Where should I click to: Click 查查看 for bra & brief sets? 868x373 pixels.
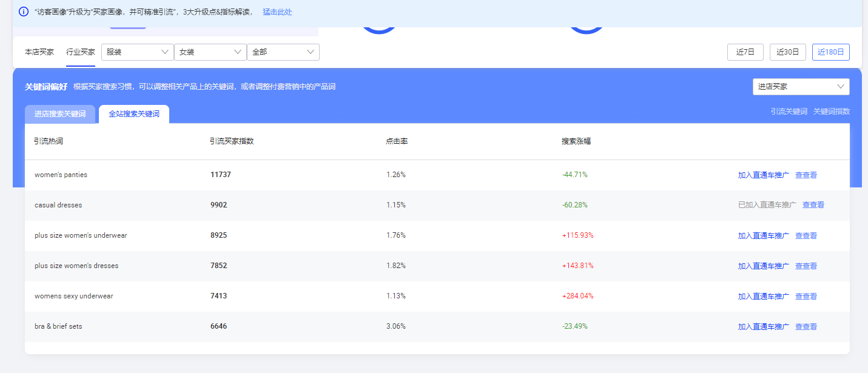pyautogui.click(x=806, y=326)
